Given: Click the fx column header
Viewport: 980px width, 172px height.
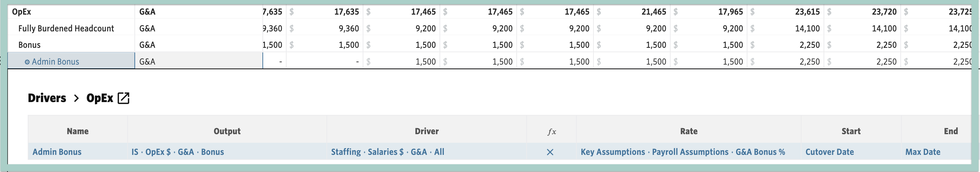Looking at the screenshot, I should click(552, 131).
